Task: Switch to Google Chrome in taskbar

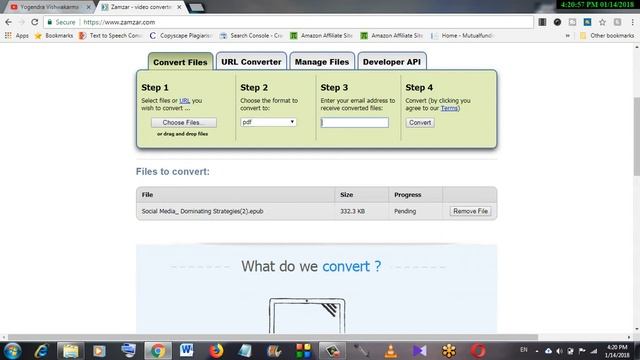Action: point(158,351)
